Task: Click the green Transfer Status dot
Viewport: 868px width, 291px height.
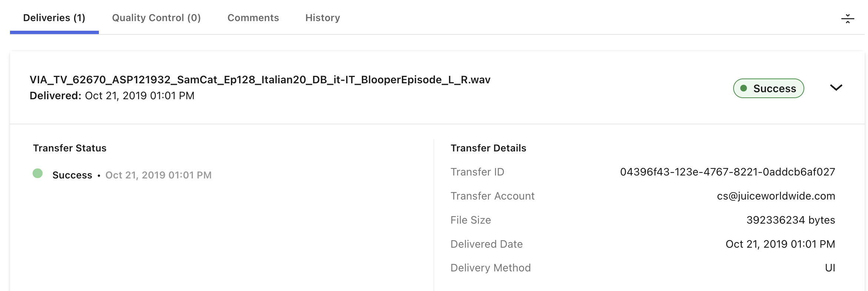Action: click(x=38, y=173)
